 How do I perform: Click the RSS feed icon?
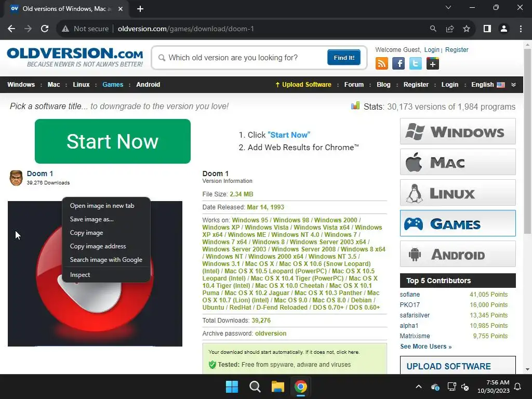coord(382,63)
